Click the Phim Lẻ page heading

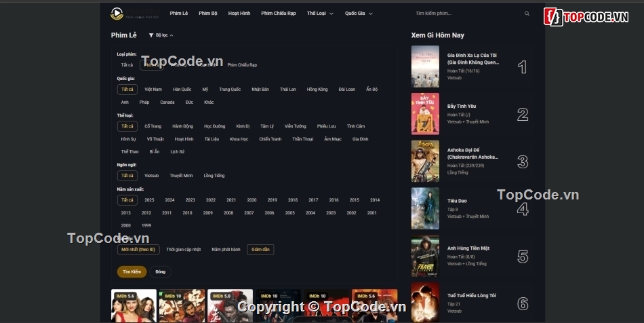(123, 35)
